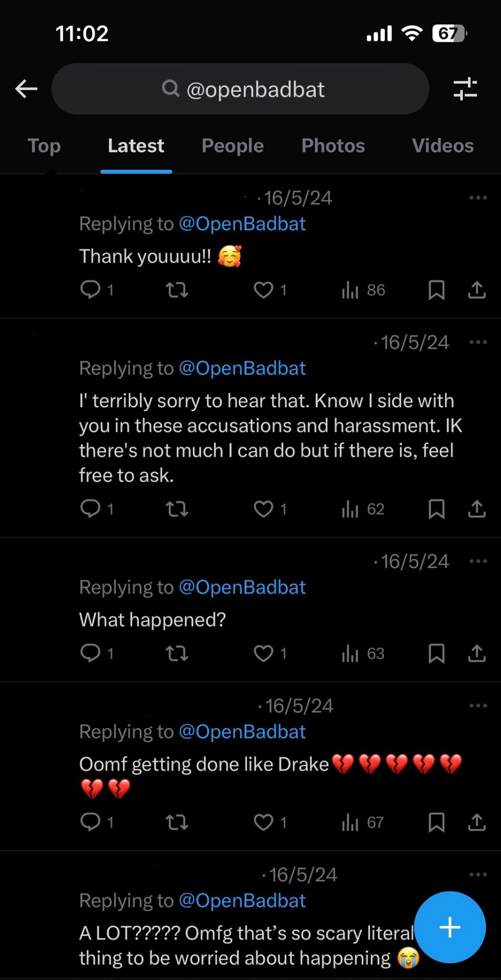Screen dimensions: 501x980
Task: Open @OpenBadbat link in "What happened?" reply
Action: (x=242, y=587)
